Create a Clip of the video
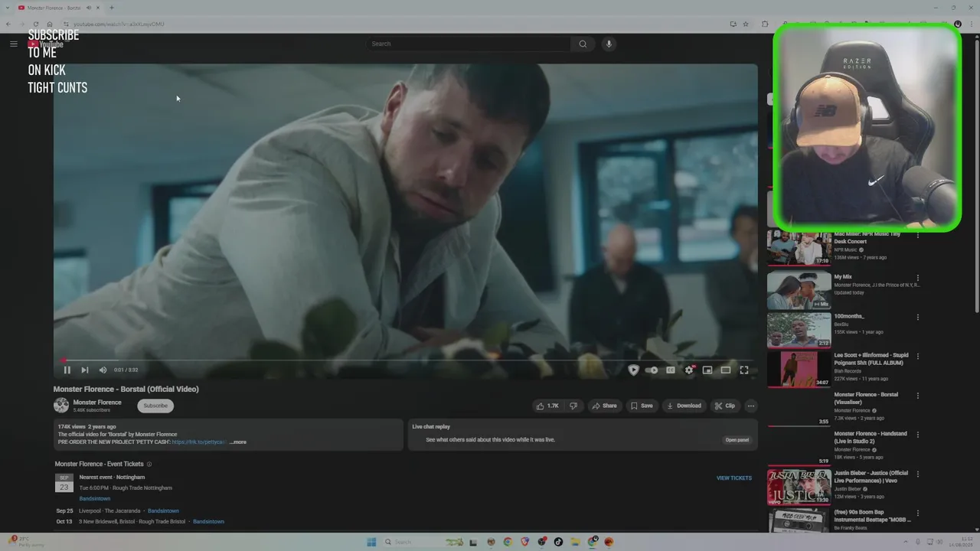Image resolution: width=980 pixels, height=551 pixels. click(724, 406)
